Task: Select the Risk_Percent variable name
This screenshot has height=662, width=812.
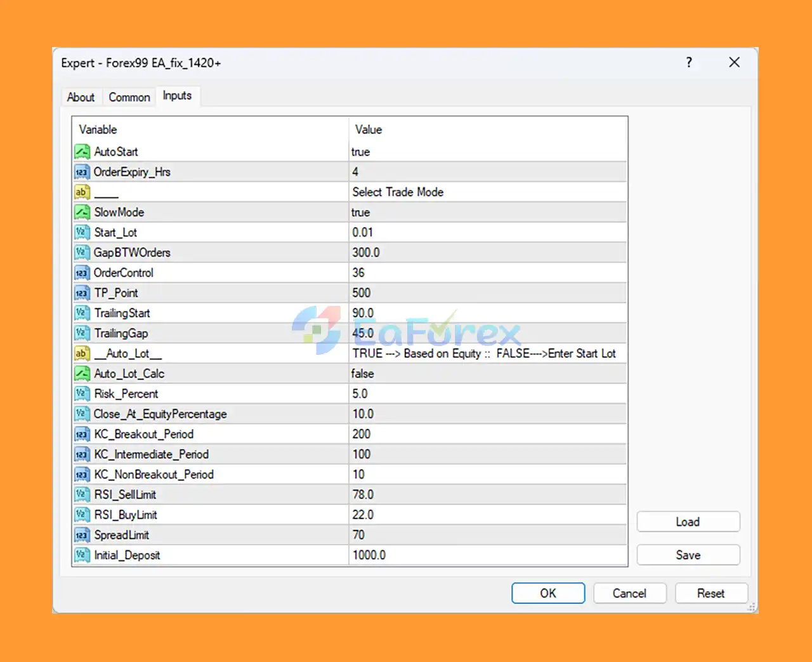Action: pos(126,394)
